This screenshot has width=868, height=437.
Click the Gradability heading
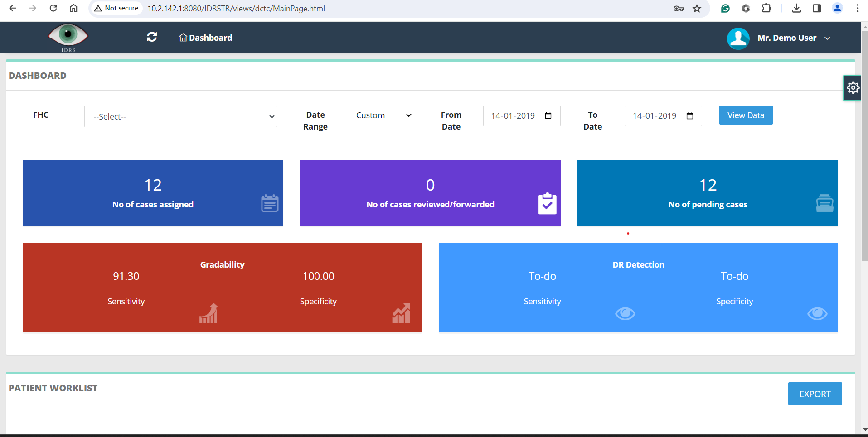coord(222,265)
